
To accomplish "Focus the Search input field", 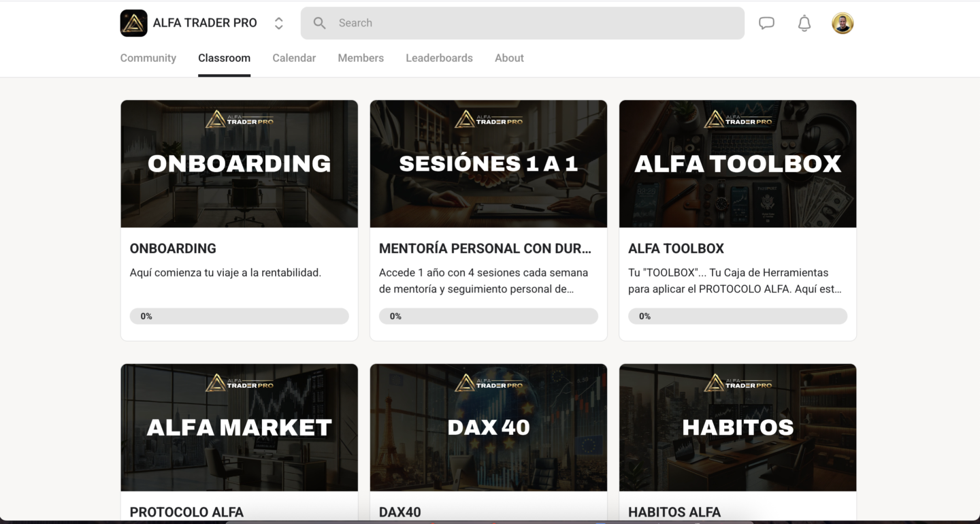I will (x=523, y=23).
